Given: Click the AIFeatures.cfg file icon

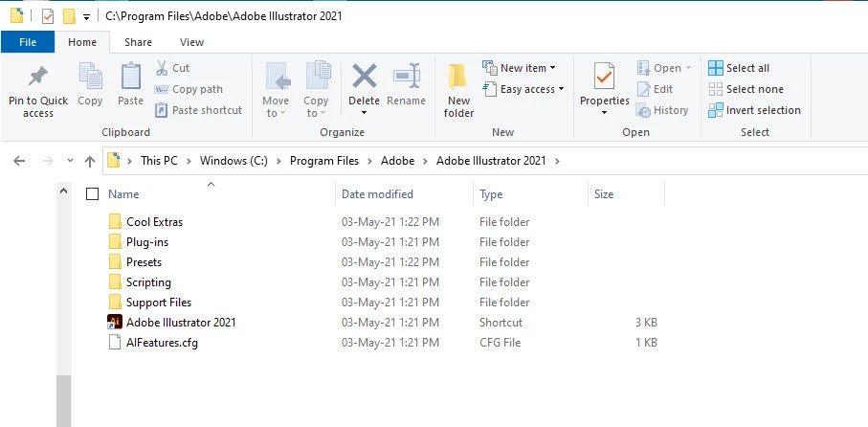Looking at the screenshot, I should coord(115,342).
